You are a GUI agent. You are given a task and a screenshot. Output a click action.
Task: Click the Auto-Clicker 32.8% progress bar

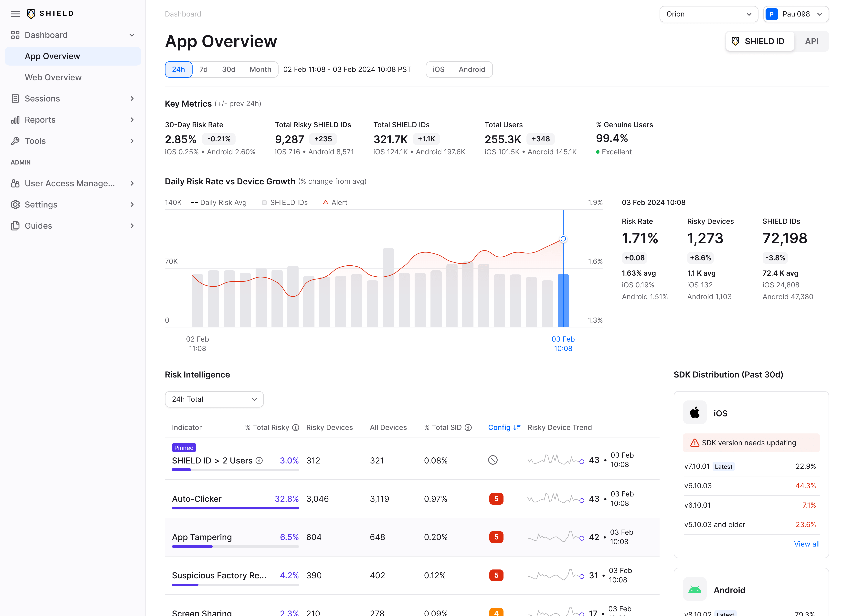(x=235, y=508)
